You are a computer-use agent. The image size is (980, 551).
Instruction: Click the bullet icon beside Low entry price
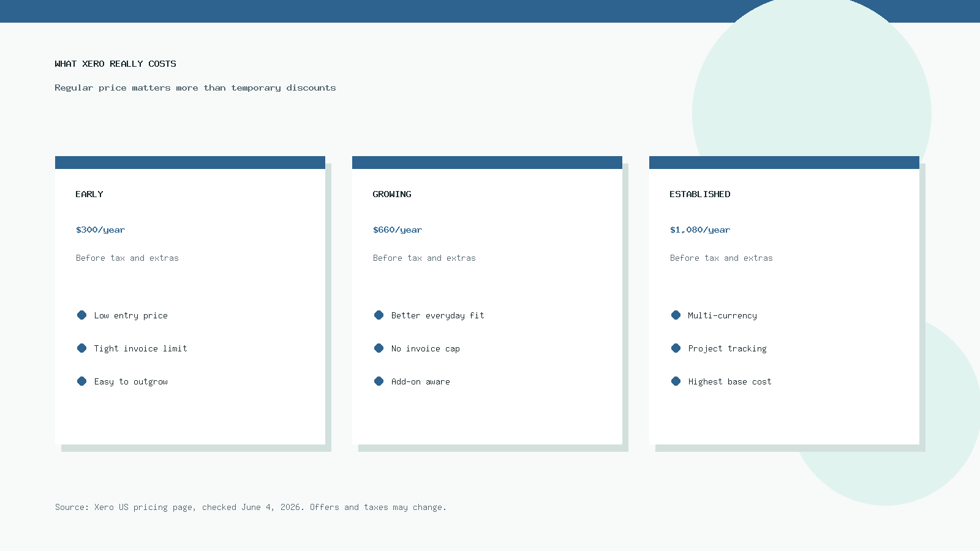coord(81,315)
